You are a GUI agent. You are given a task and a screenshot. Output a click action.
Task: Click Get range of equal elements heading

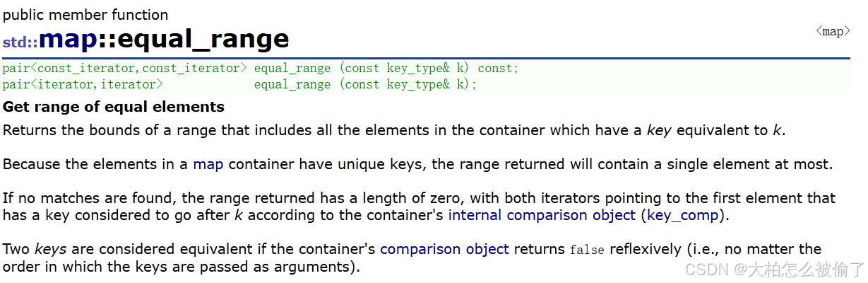point(114,107)
